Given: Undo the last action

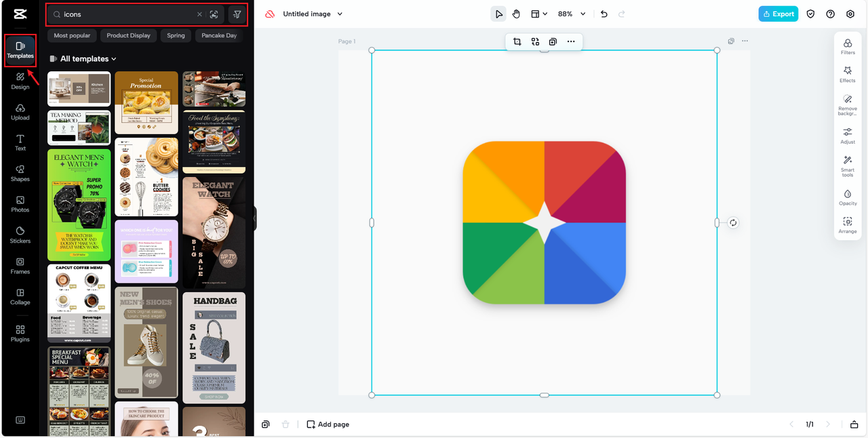Looking at the screenshot, I should pos(604,14).
